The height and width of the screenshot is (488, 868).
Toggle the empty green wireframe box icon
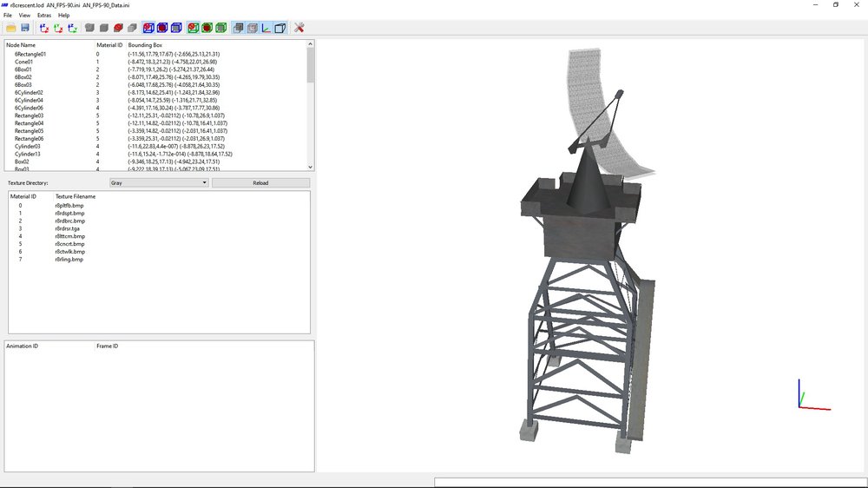[220, 28]
